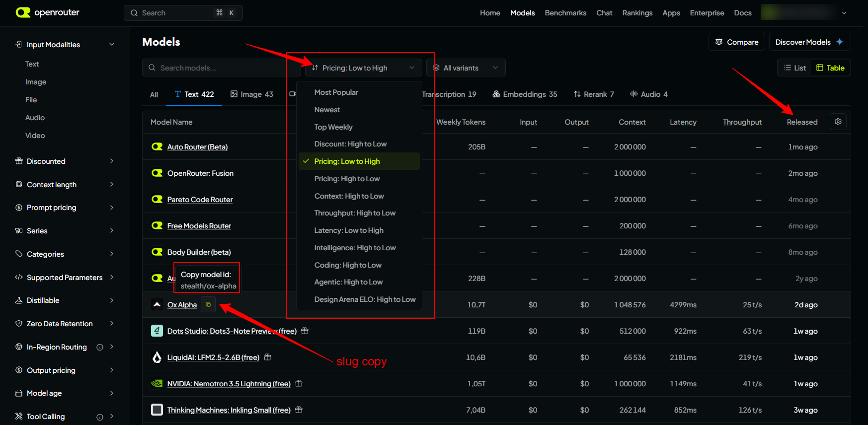Go to Benchmarks in the top navigation
The height and width of the screenshot is (425, 868).
click(x=565, y=13)
